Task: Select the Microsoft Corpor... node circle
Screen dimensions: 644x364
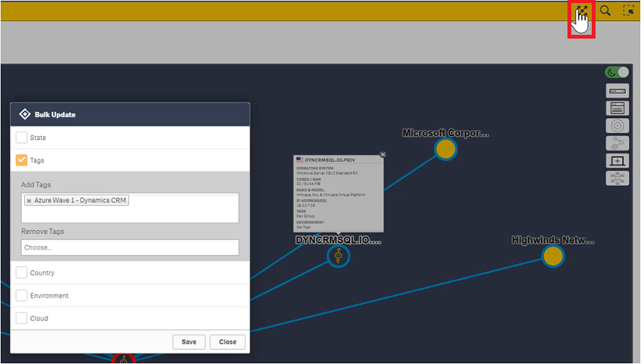Action: (445, 149)
